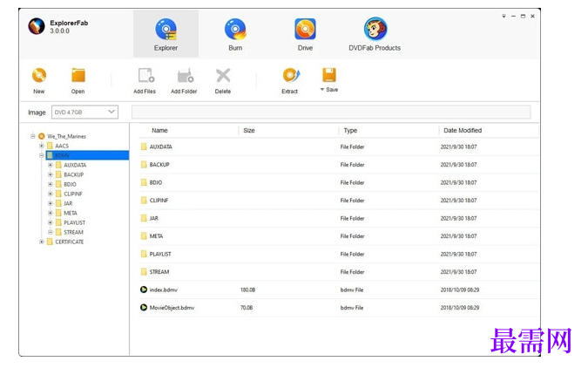This screenshot has height=368, width=588.
Task: Select PLAYLIST folder in tree
Action: (74, 222)
